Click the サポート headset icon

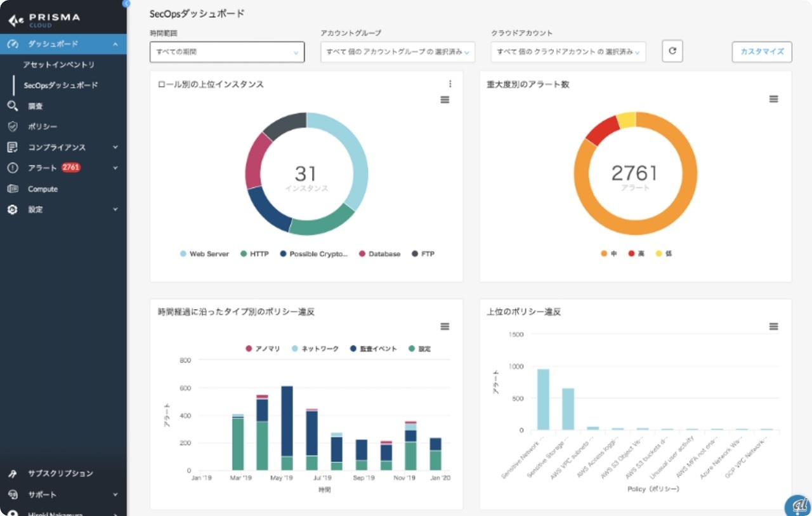click(13, 494)
